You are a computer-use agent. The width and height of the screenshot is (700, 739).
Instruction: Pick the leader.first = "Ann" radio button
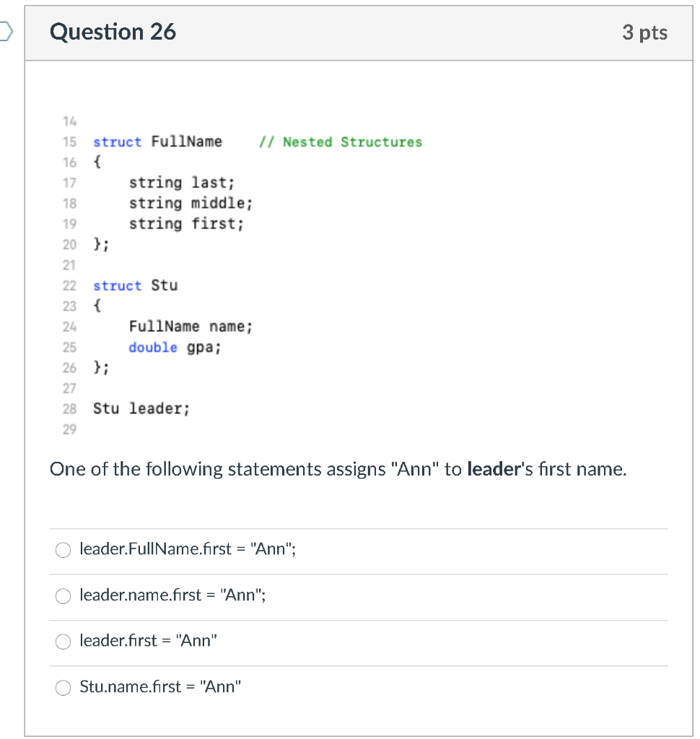point(64,642)
